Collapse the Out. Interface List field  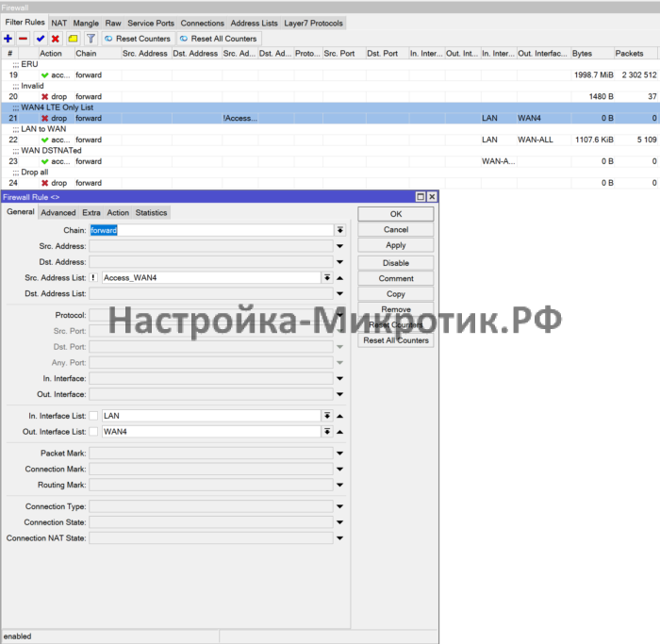340,432
